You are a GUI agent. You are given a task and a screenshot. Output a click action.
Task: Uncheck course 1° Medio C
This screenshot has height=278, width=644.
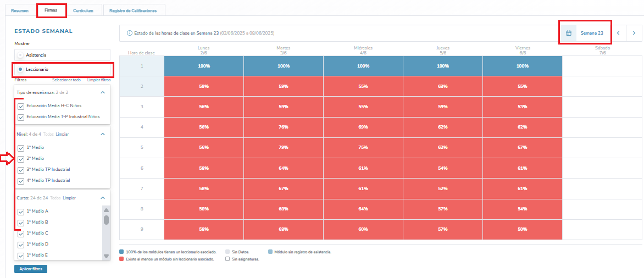(21, 233)
